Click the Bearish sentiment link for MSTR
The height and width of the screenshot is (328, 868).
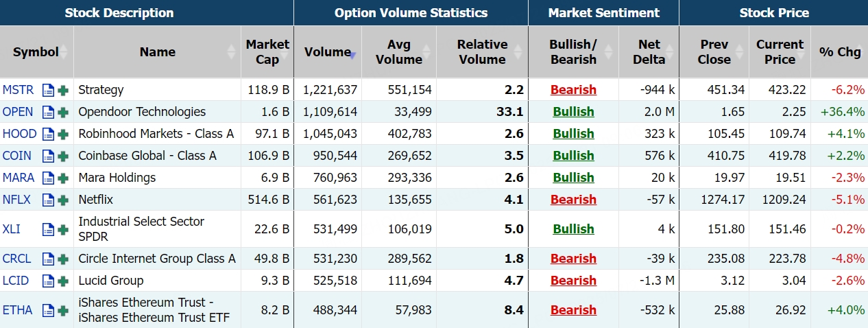click(573, 90)
